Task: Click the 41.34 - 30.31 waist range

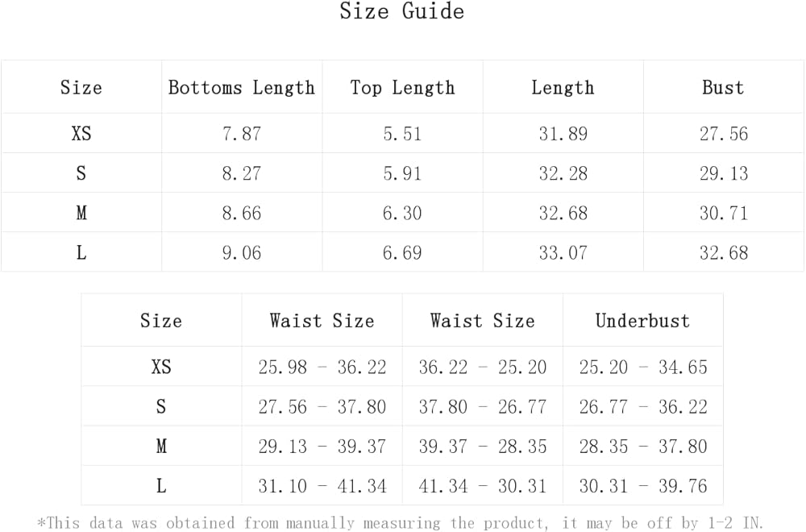Action: pyautogui.click(x=482, y=486)
